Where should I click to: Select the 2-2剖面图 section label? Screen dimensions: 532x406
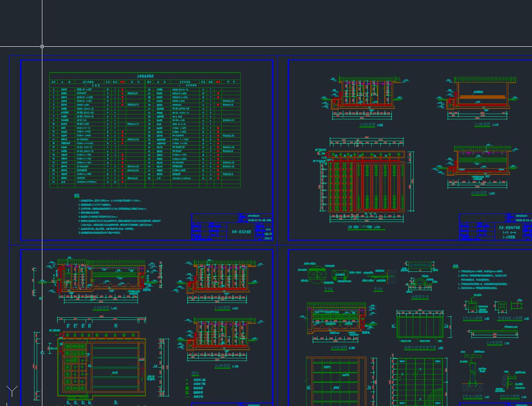(x=223, y=366)
